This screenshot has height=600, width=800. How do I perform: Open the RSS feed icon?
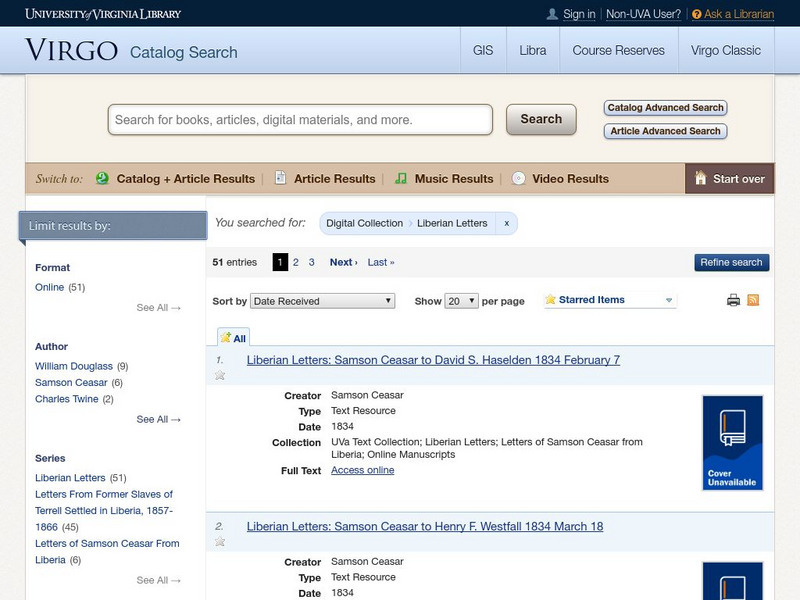pyautogui.click(x=753, y=300)
